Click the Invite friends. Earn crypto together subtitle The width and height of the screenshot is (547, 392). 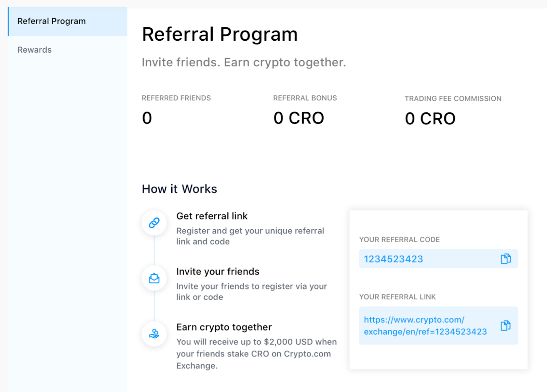244,63
